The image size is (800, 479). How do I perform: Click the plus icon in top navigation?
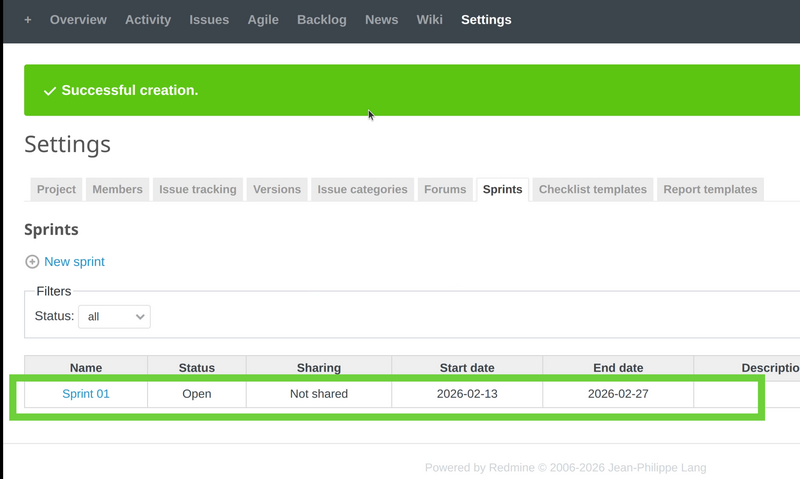tap(28, 20)
